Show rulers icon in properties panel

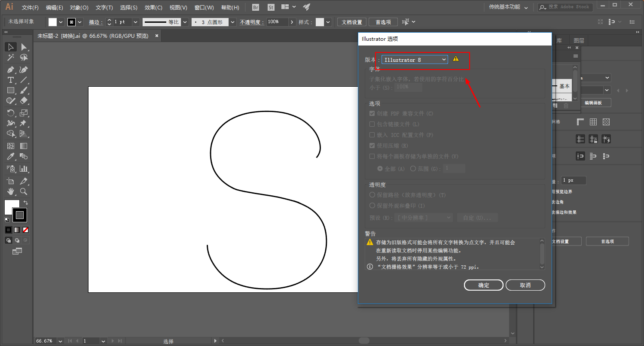(x=580, y=122)
